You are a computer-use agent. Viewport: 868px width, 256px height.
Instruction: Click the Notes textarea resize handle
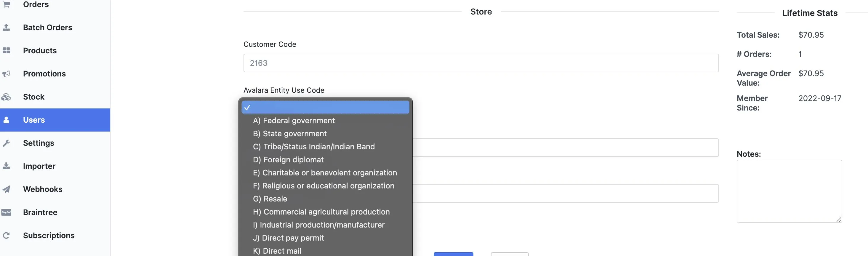pos(839,220)
